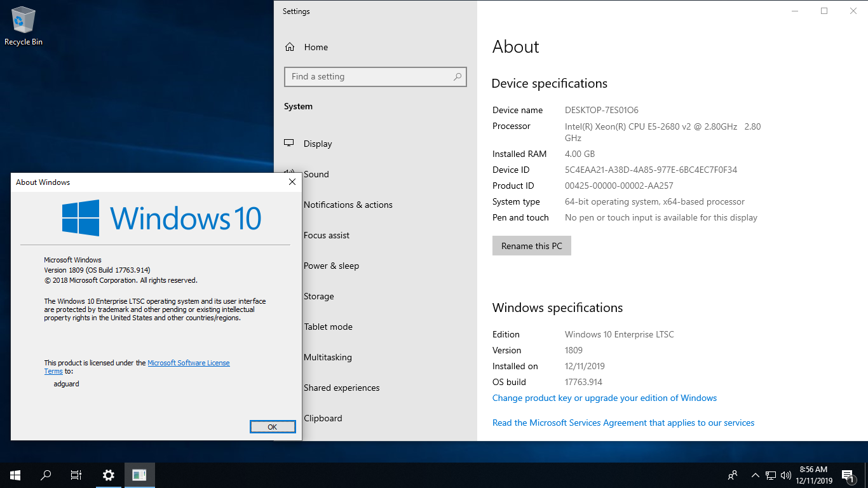Click the Installed RAM value 4.00 GB
Image resolution: width=868 pixels, height=488 pixels.
point(580,154)
